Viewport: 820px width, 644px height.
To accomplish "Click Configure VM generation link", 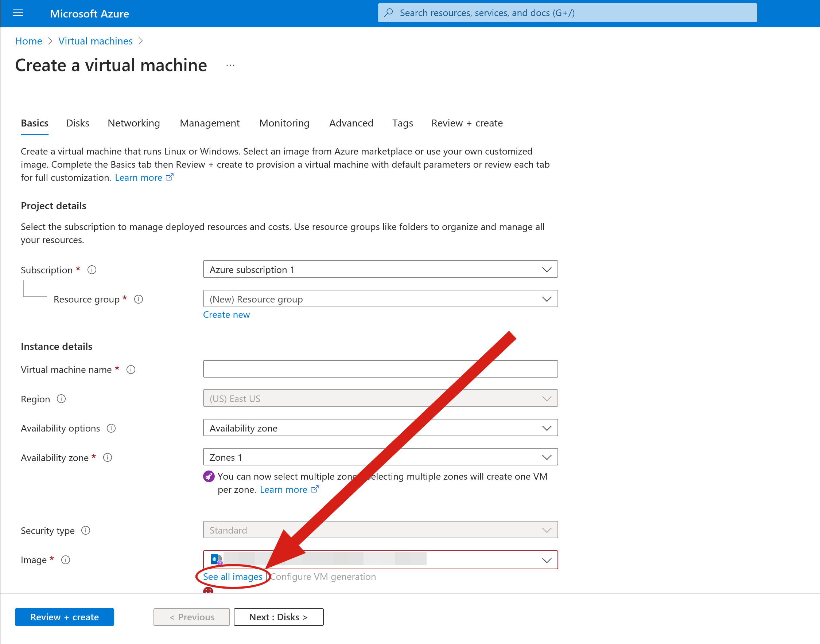I will (x=323, y=577).
